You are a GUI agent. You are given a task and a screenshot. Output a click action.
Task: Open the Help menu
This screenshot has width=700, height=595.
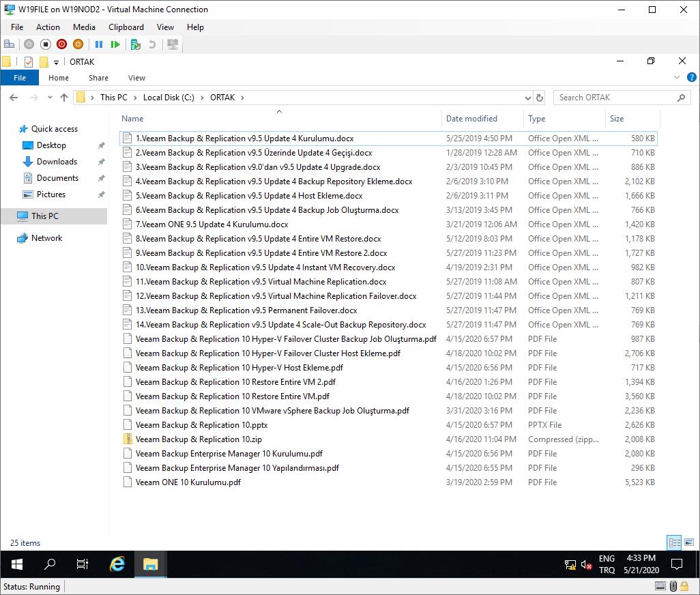click(x=195, y=27)
